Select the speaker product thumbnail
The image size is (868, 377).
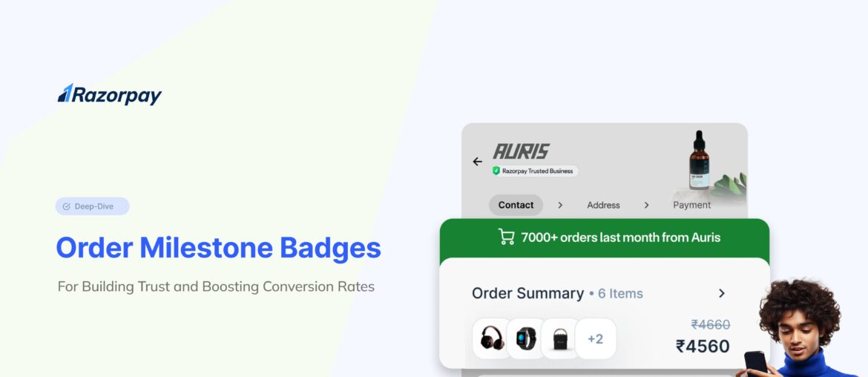(x=560, y=338)
